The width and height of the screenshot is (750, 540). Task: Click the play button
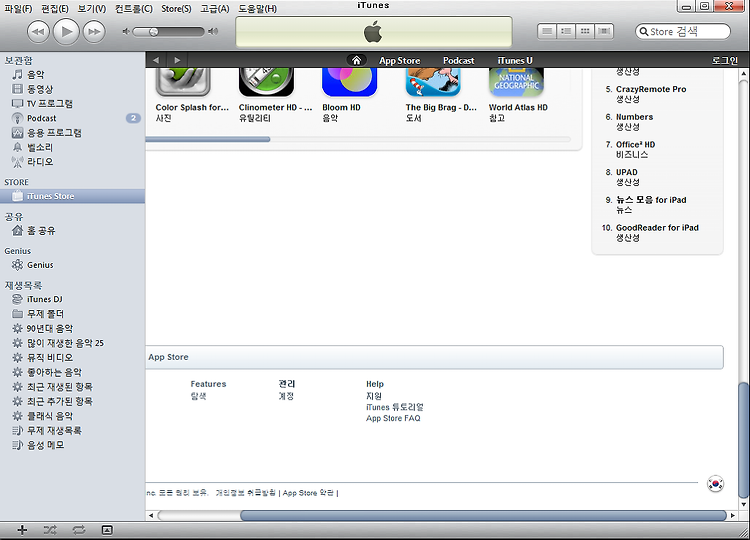click(66, 32)
